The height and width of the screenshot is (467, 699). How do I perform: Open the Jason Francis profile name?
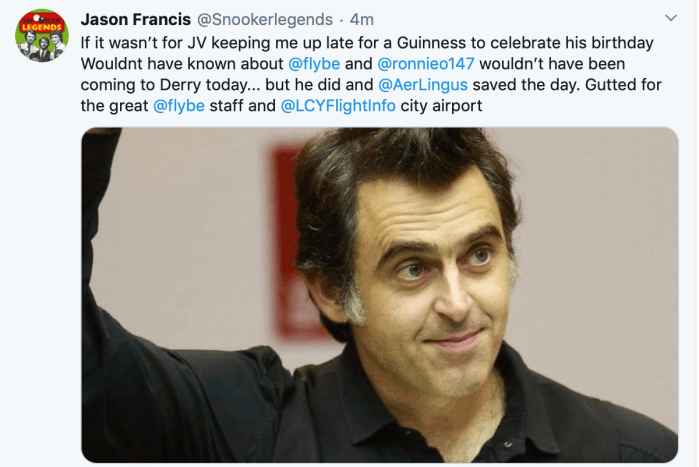[135, 19]
